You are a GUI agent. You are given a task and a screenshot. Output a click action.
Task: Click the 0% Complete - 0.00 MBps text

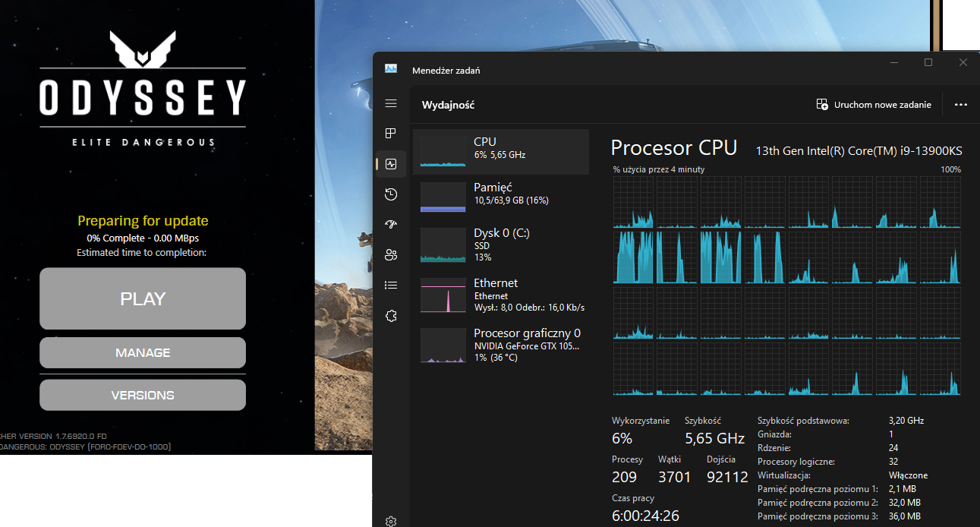(x=143, y=238)
